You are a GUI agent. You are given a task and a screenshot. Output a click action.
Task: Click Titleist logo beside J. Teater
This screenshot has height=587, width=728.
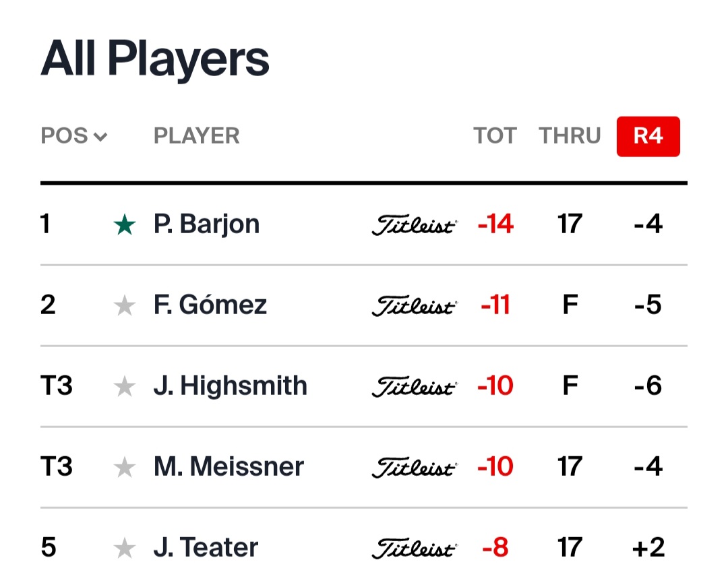pos(415,548)
